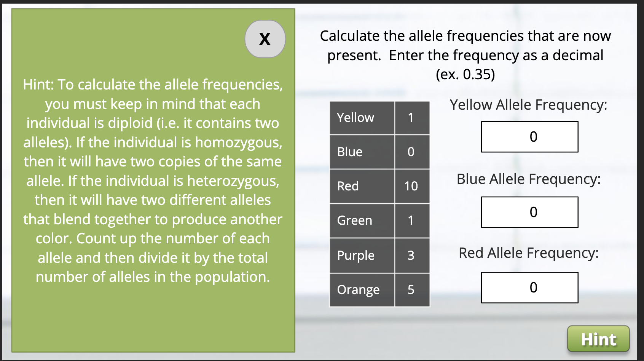Select the Red row in the table
Screen dimensions: 644x361
[x=362, y=186]
